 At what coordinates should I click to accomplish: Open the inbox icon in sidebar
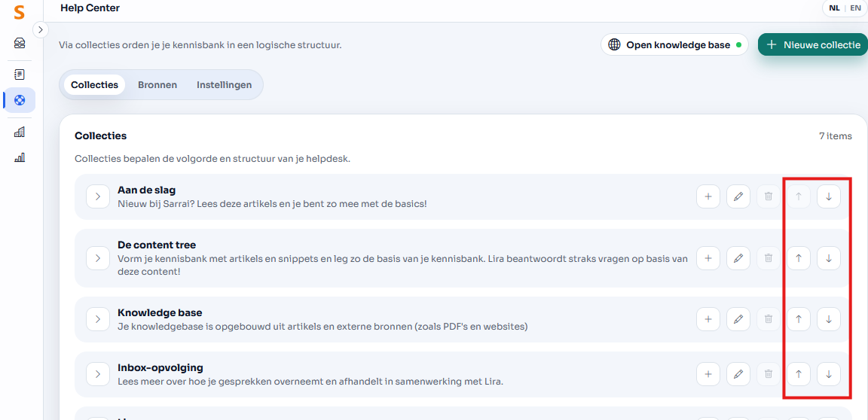[x=20, y=44]
